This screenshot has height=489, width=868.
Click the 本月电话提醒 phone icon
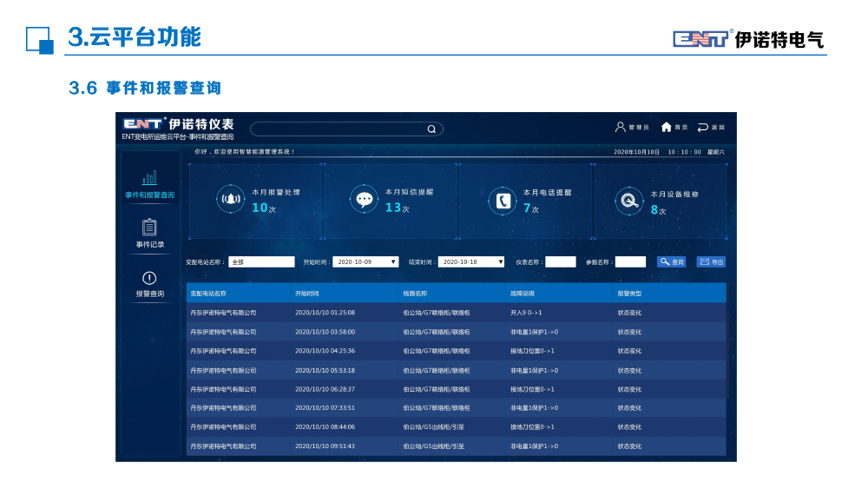pyautogui.click(x=503, y=201)
